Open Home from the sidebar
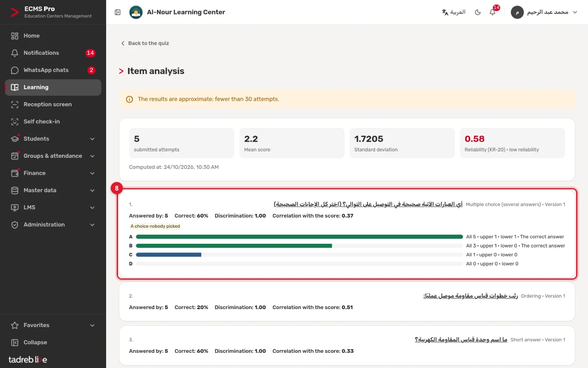 pyautogui.click(x=53, y=36)
